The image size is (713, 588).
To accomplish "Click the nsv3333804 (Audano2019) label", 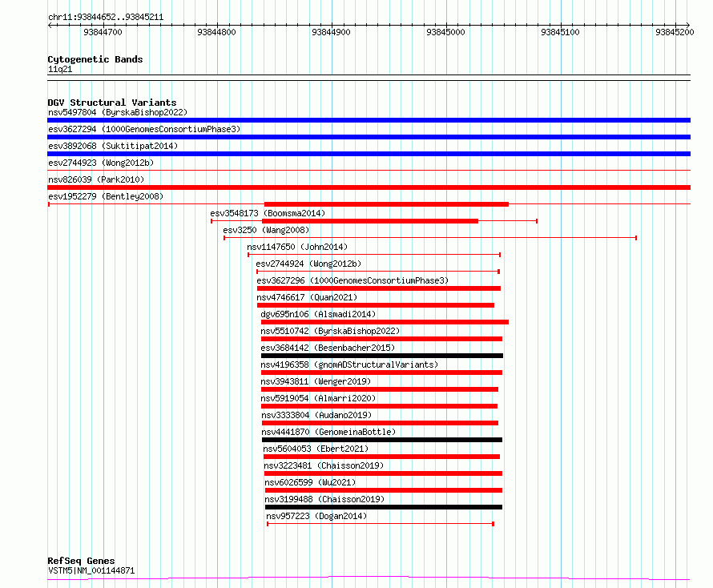I will pyautogui.click(x=316, y=415).
